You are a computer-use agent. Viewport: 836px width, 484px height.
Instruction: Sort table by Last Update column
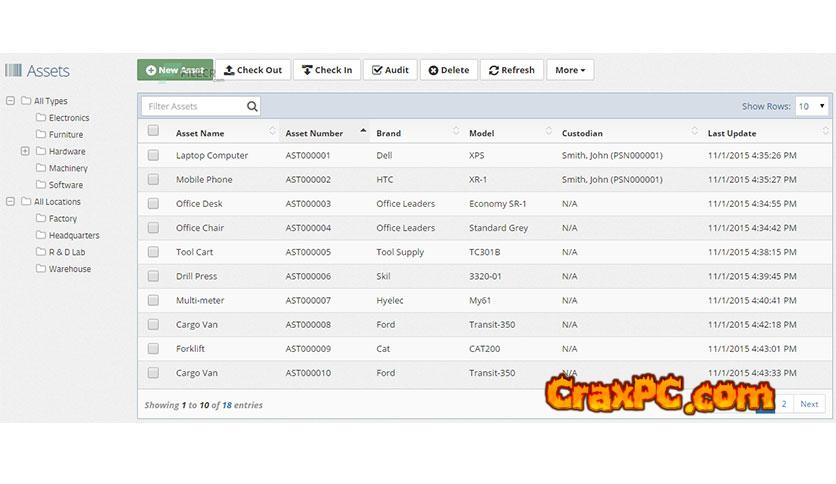click(x=731, y=133)
